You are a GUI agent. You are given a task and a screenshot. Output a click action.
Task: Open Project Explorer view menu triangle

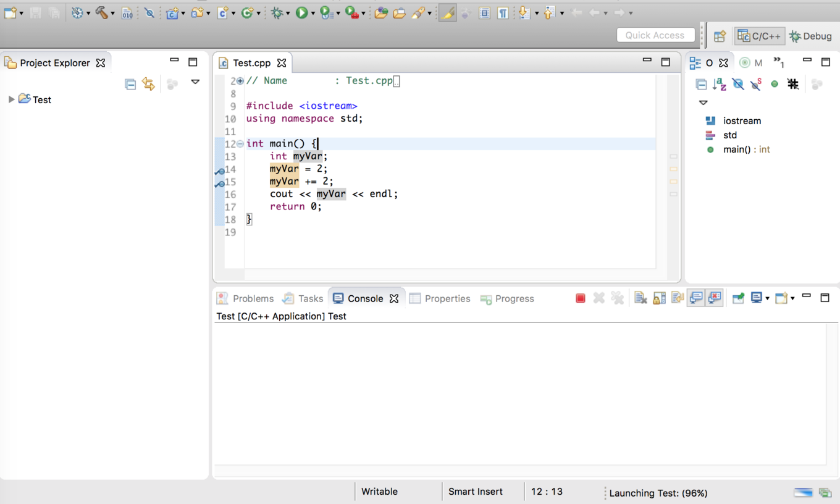coord(195,82)
